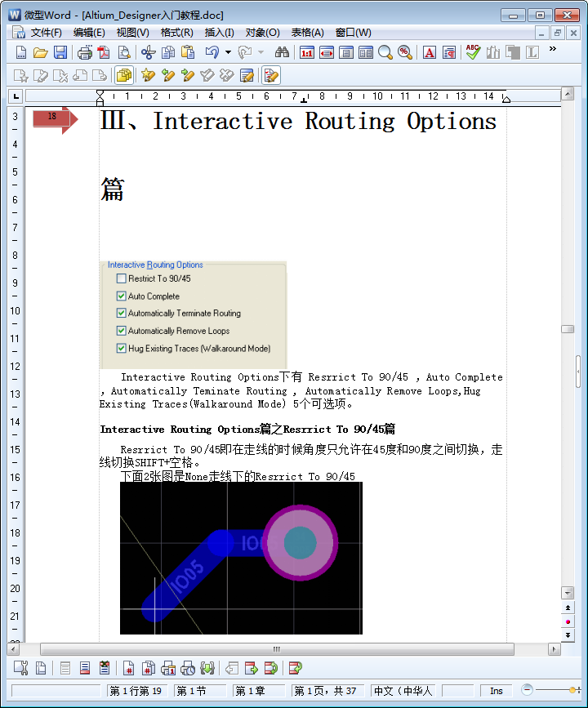This screenshot has width=588, height=708.
Task: Click the red-lined page edit icon in the second toolbar
Action: pos(271,75)
